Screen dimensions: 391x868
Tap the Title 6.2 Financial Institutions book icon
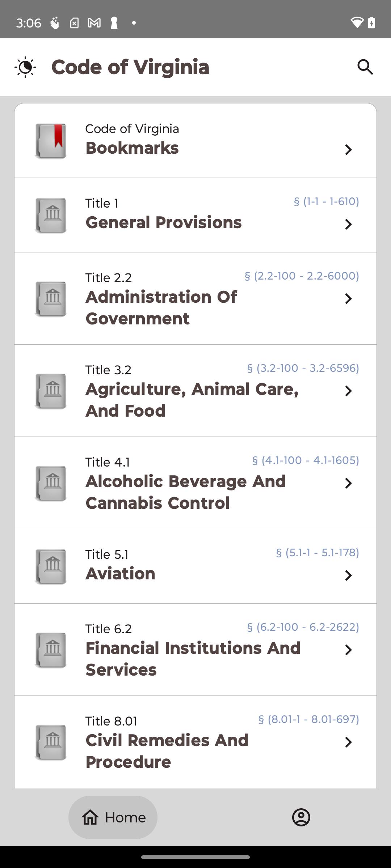click(x=51, y=650)
